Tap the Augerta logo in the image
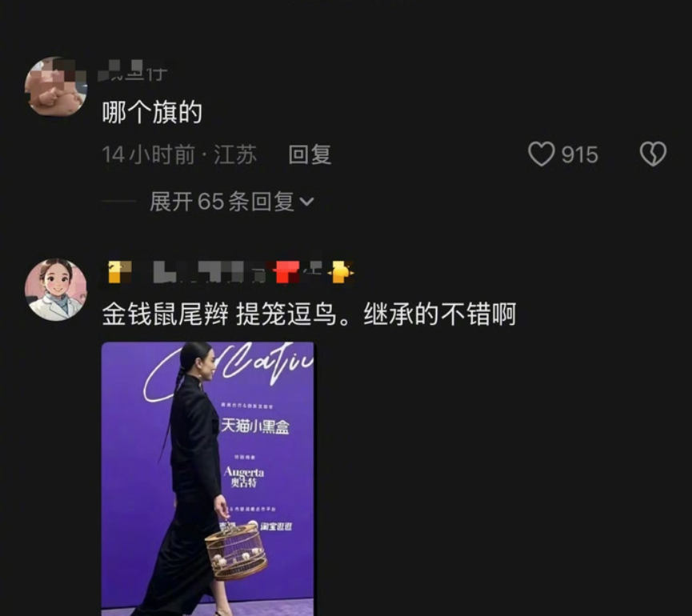This screenshot has height=616, width=692. [244, 477]
